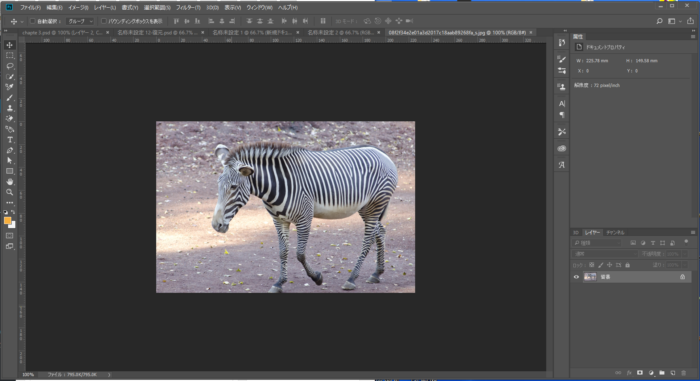Create a new group folder icon

662,373
